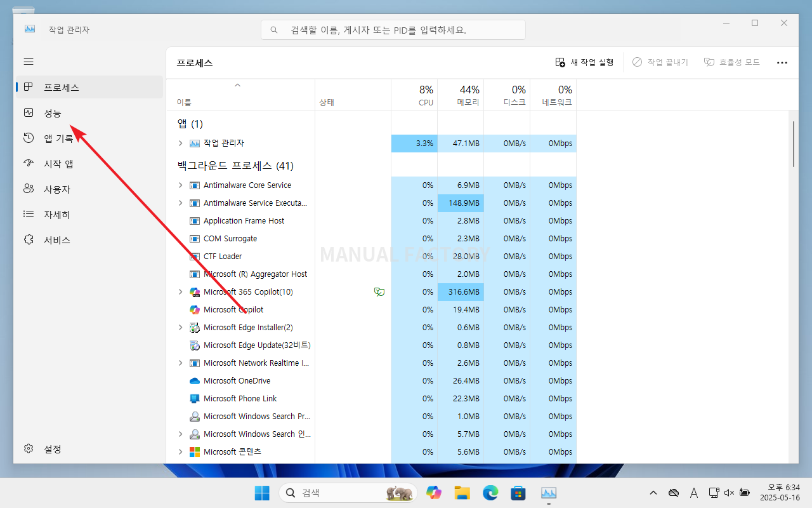
Task: Click the CTF Loader process icon
Action: point(195,257)
